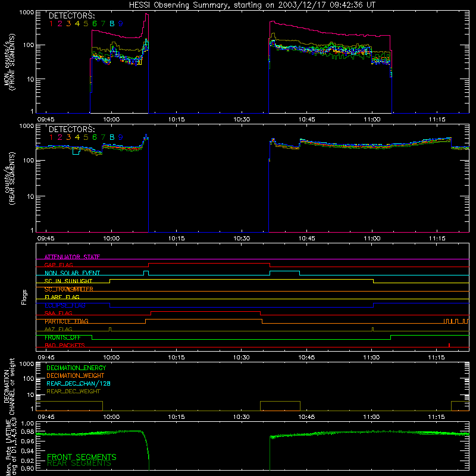
Task: Click the REAR SEGMENTS livetime legend label
Action: 79,464
